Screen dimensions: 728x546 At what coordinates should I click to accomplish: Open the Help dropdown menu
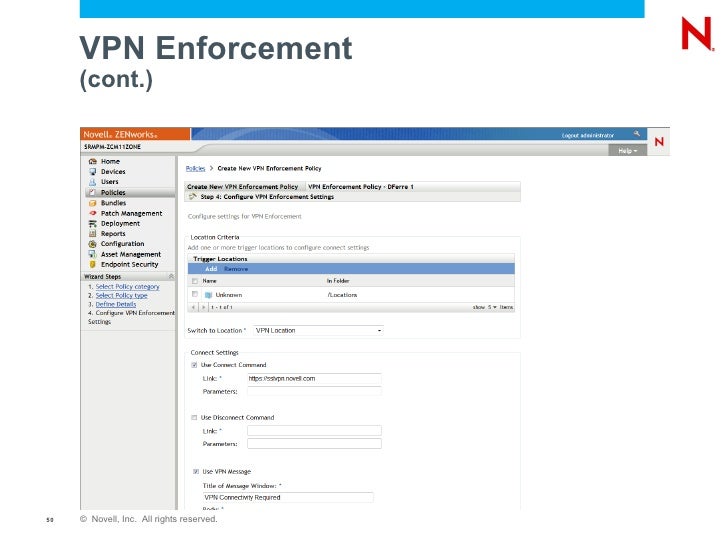click(628, 150)
